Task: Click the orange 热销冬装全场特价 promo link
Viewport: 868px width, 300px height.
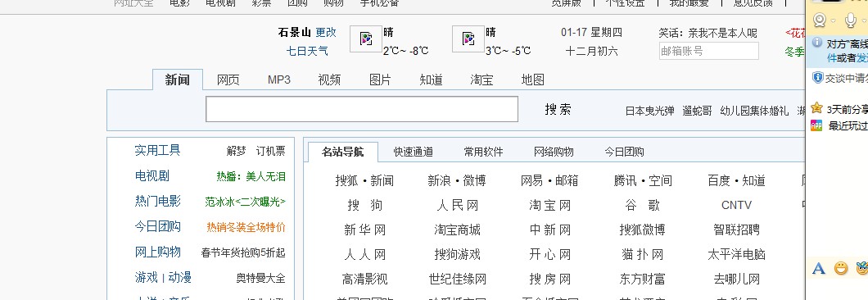Action: click(246, 227)
